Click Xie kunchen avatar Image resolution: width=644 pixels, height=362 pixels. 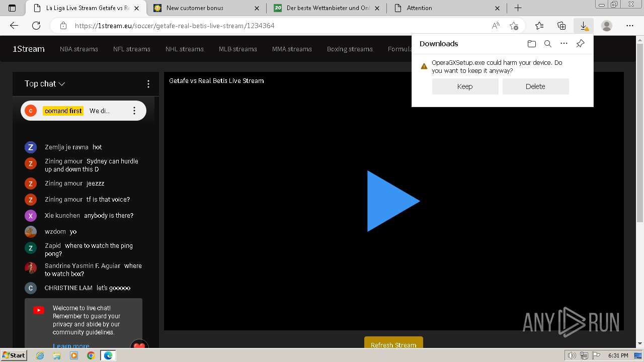31,216
